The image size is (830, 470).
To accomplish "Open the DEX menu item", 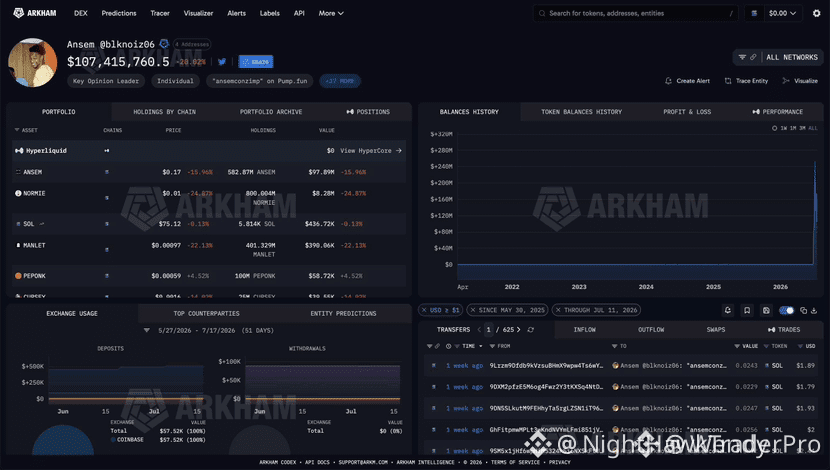I will pos(80,13).
